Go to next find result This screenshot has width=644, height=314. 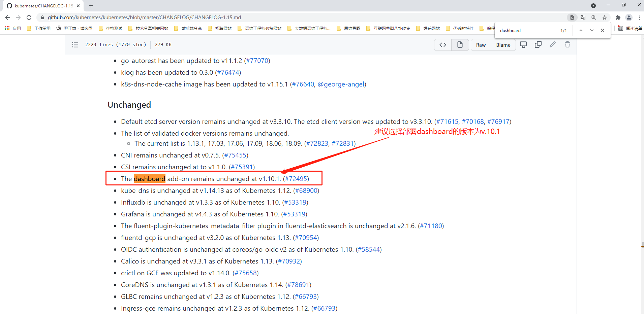tap(592, 30)
